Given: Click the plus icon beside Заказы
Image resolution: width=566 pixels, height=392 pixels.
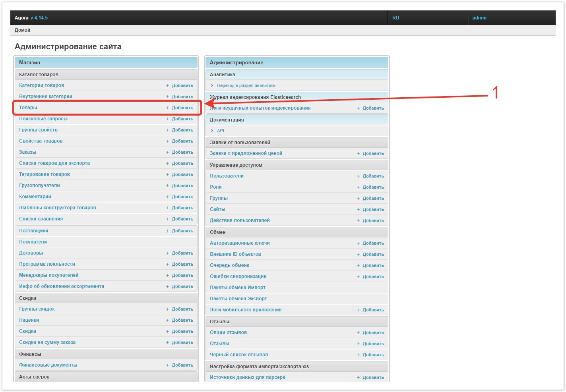Looking at the screenshot, I should coord(167,153).
